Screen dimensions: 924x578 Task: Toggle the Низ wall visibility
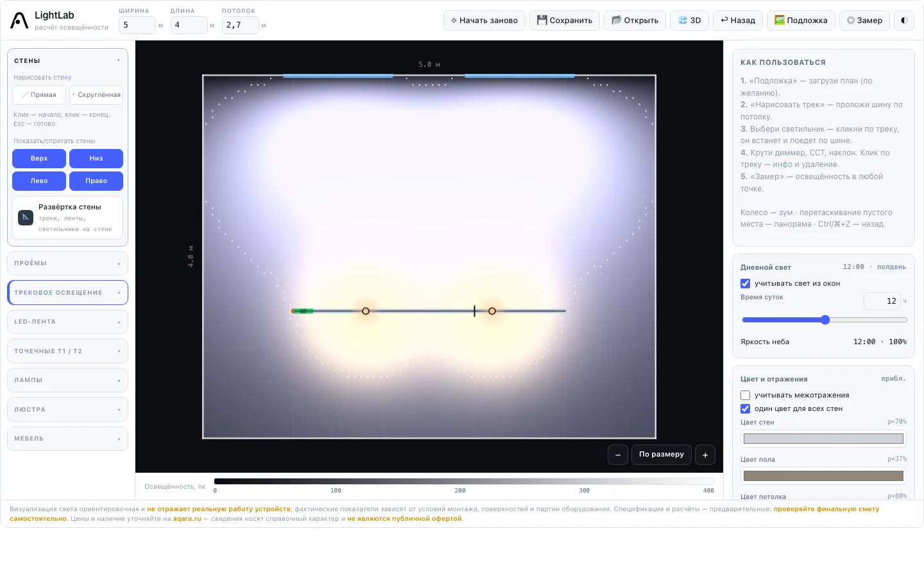coord(96,159)
